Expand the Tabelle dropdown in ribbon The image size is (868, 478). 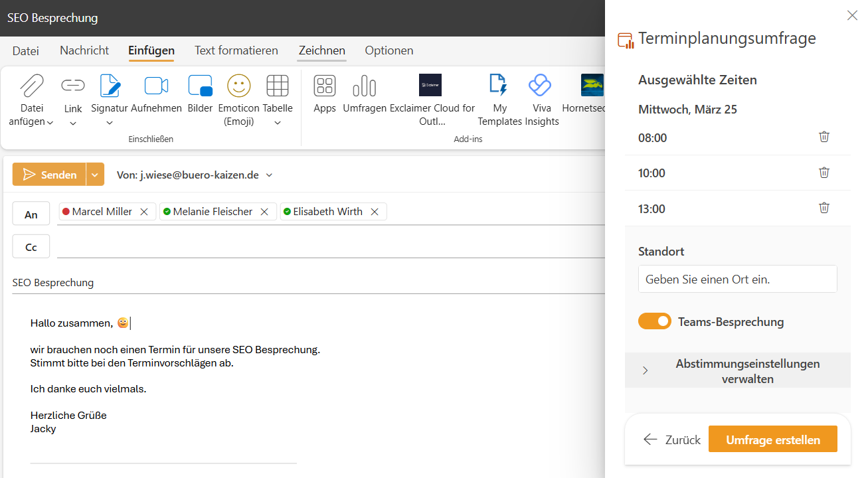pos(277,122)
